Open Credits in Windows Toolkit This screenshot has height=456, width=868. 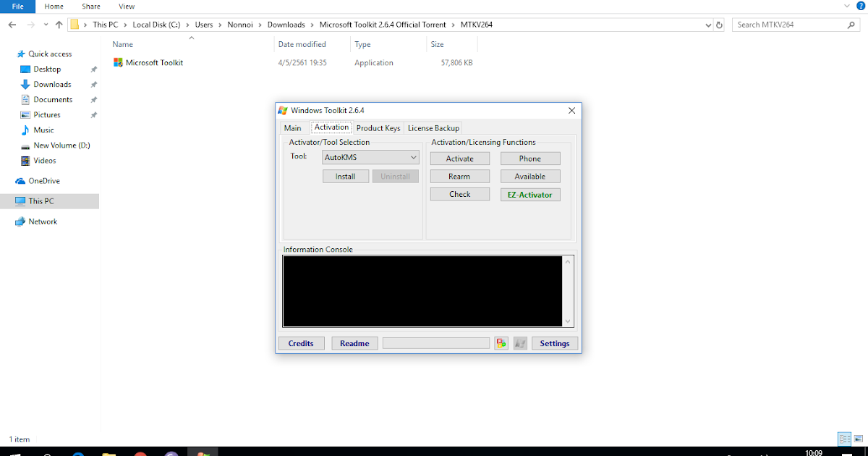point(301,343)
